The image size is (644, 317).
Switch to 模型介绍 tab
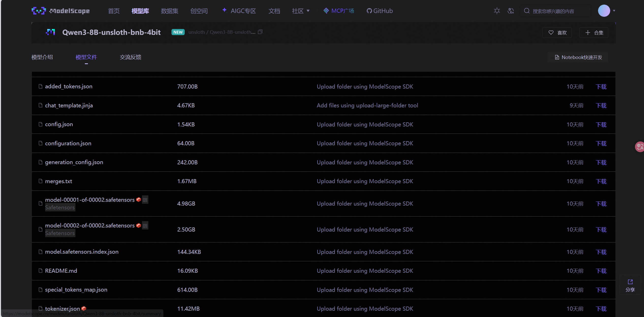click(x=42, y=57)
